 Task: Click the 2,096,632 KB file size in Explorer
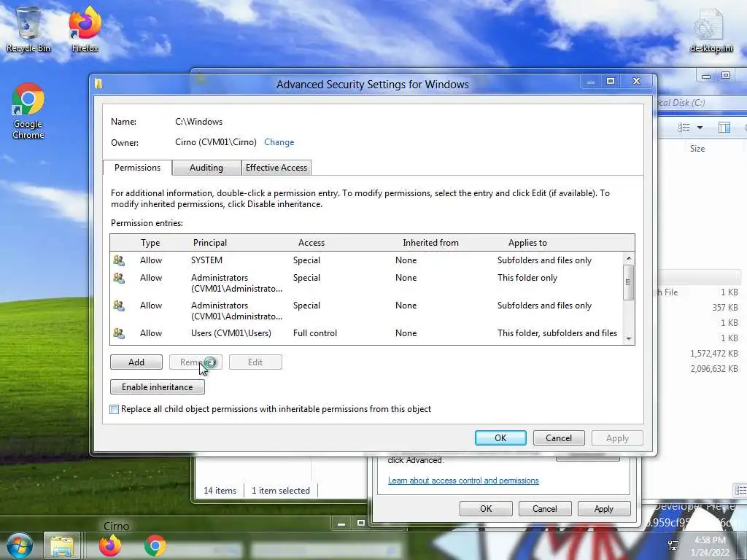point(713,368)
